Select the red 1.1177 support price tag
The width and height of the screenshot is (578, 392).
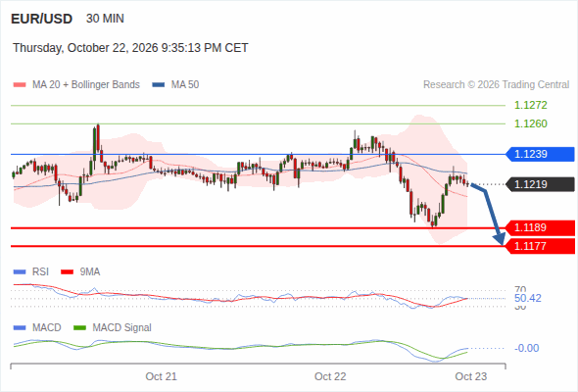click(541, 246)
